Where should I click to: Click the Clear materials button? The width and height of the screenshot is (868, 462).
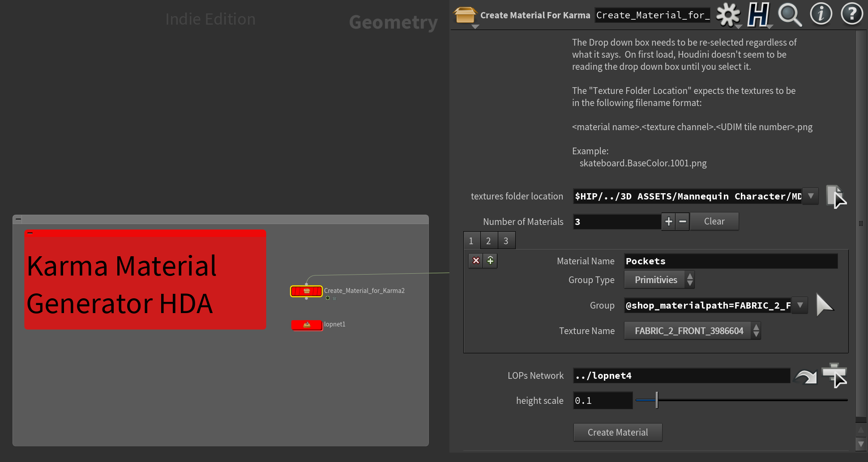714,221
